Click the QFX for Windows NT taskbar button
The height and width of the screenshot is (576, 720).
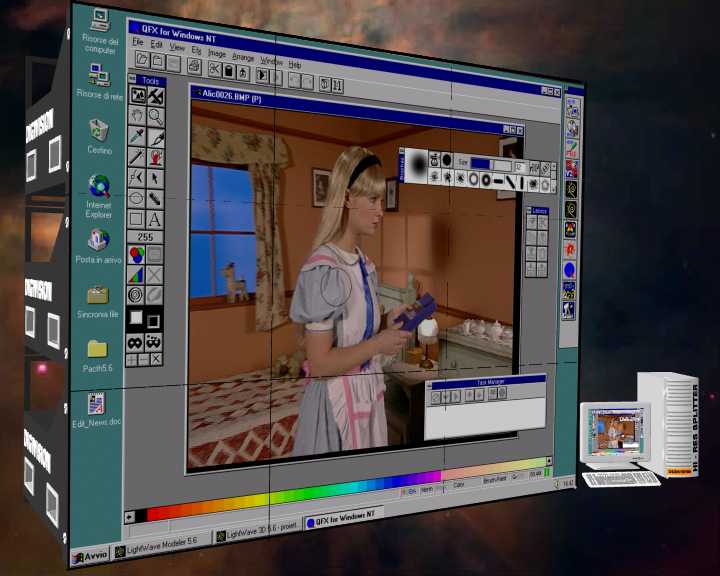(x=343, y=518)
